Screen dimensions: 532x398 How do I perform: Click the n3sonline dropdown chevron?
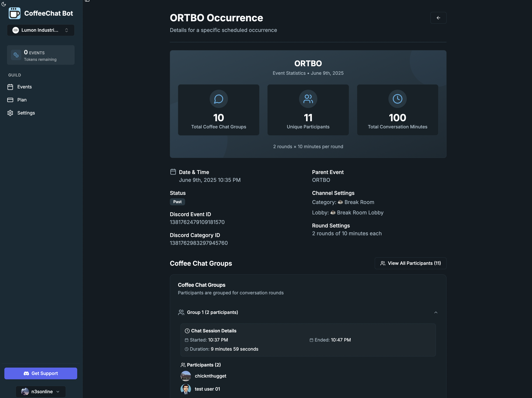click(58, 391)
